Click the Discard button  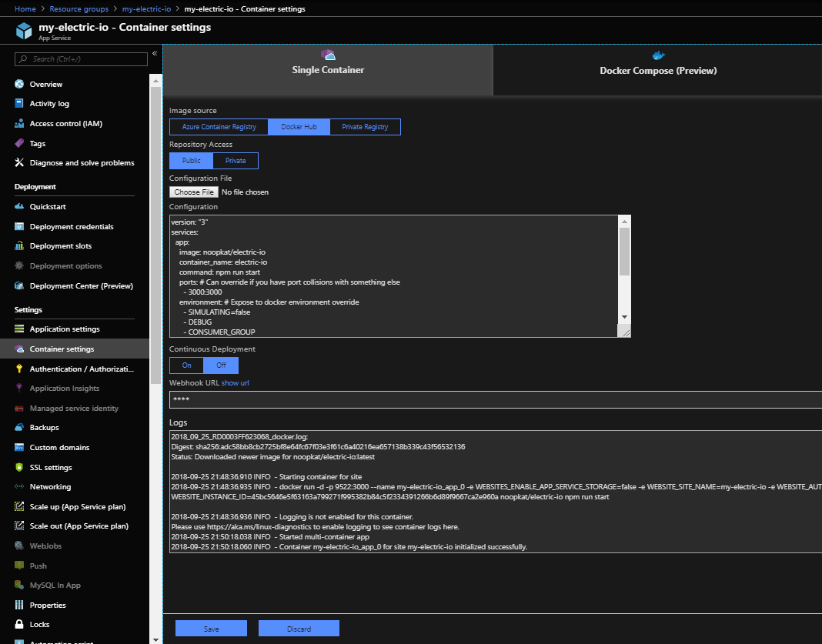299,629
